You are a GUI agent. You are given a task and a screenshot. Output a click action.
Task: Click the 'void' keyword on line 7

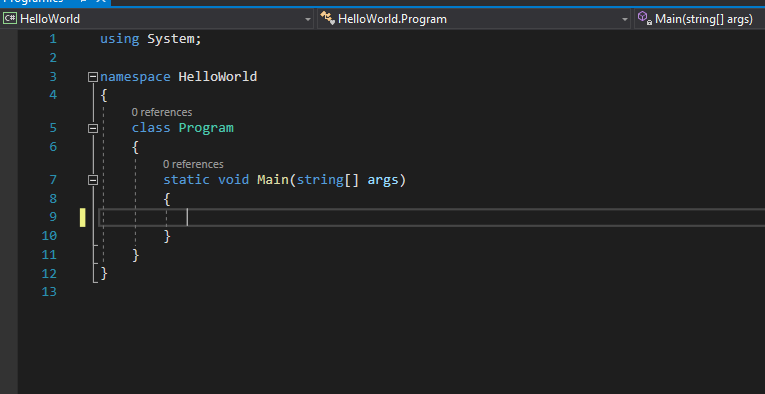click(233, 180)
